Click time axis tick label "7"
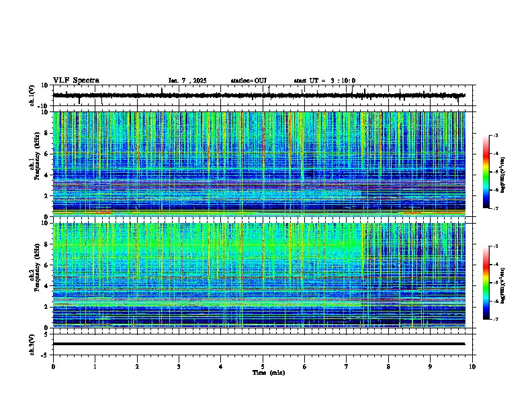The image size is (532, 411). (347, 367)
